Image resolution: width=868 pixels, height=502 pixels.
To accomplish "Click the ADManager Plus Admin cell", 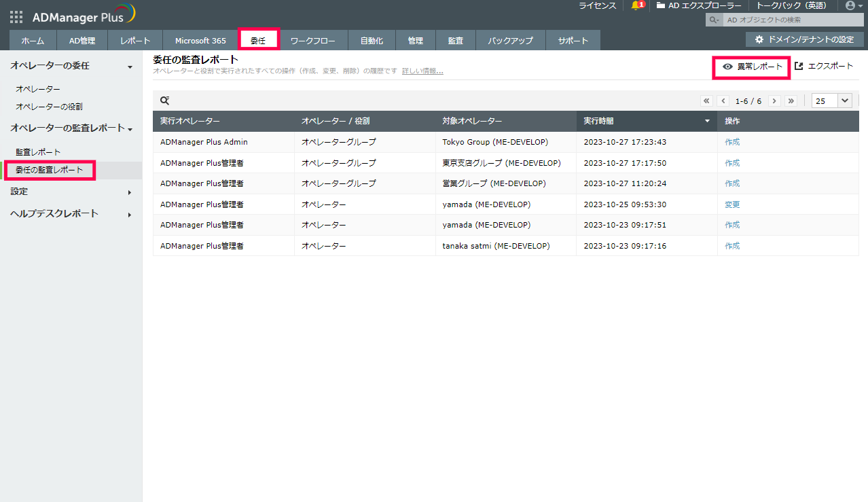I will 204,142.
